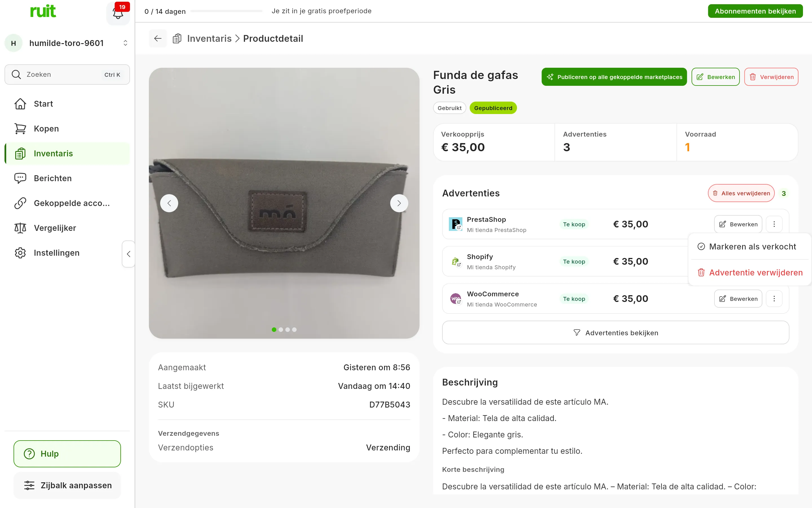
Task: Open the PrestaShop store icon
Action: (455, 224)
